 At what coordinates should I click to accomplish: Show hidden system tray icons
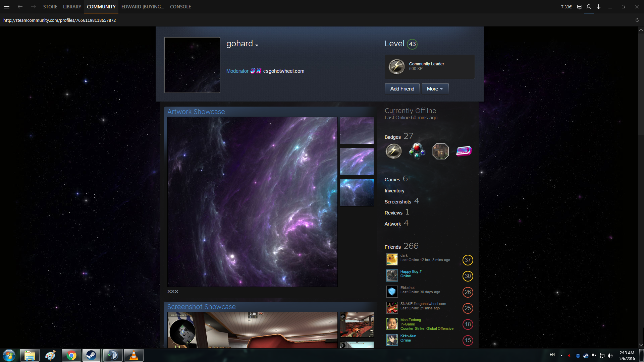pos(561,355)
